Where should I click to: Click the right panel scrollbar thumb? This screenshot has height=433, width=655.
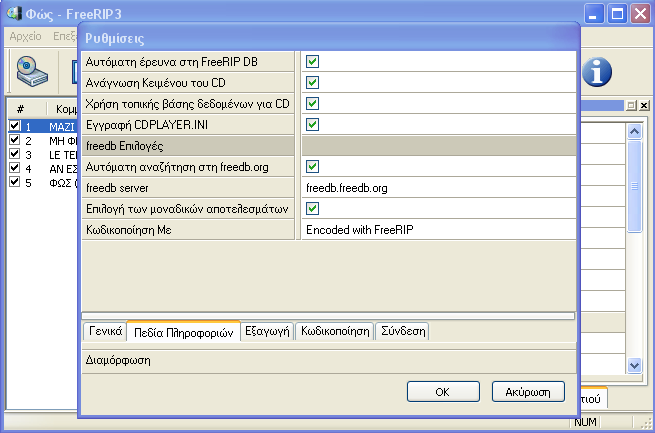point(635,186)
